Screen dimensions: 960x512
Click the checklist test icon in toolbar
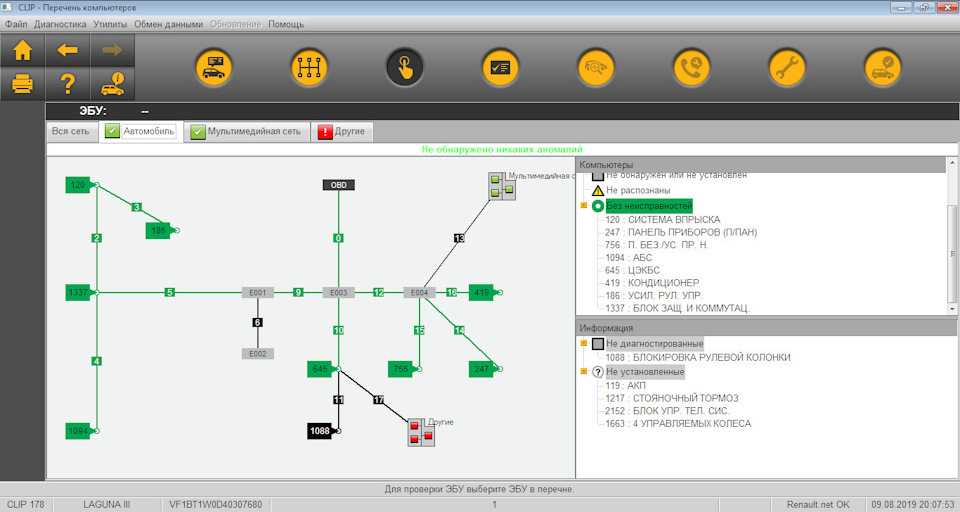pos(500,68)
